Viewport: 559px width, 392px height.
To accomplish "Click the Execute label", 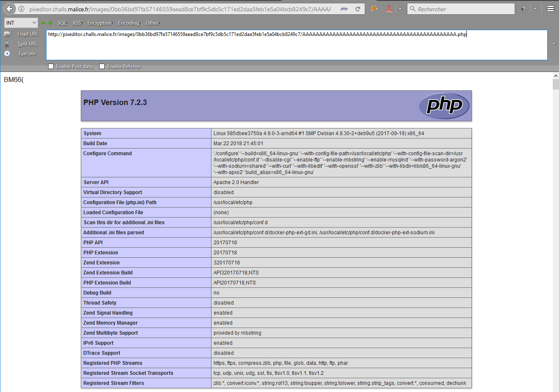I will 27,54.
